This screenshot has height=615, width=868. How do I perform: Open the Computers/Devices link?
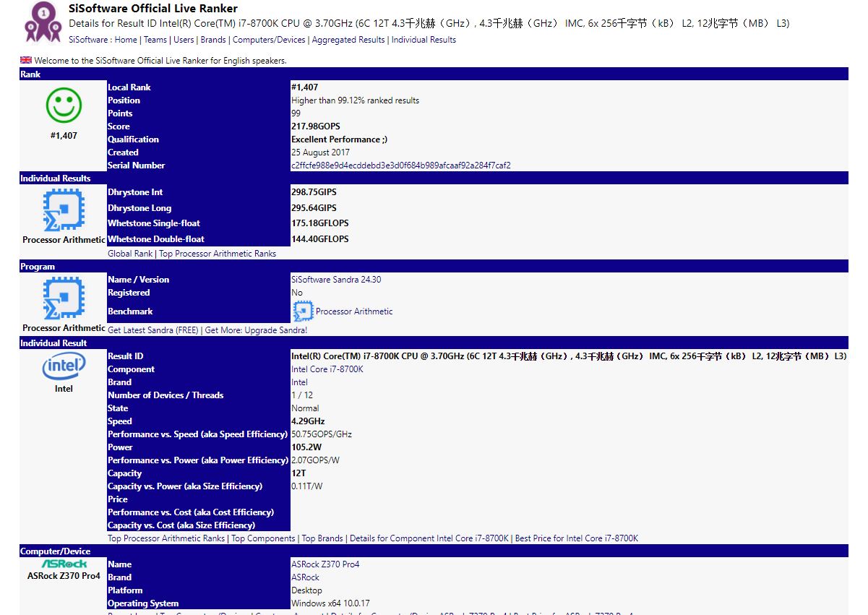pos(269,40)
